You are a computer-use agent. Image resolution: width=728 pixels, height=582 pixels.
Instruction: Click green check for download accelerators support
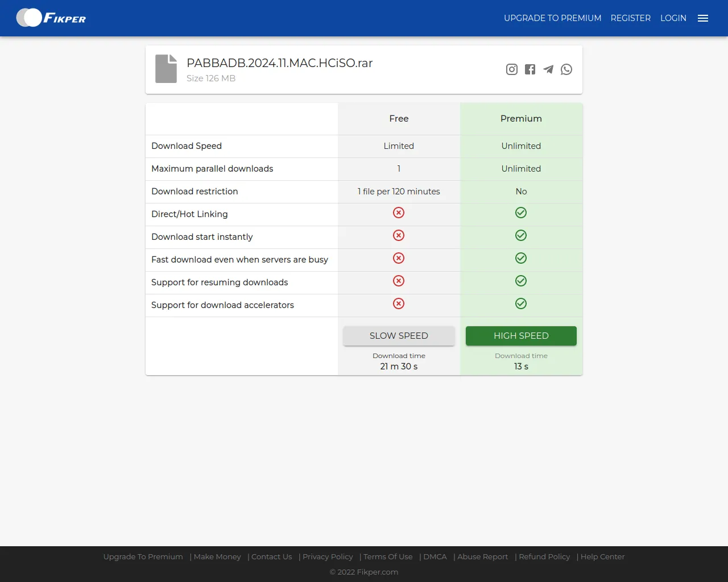(x=521, y=304)
